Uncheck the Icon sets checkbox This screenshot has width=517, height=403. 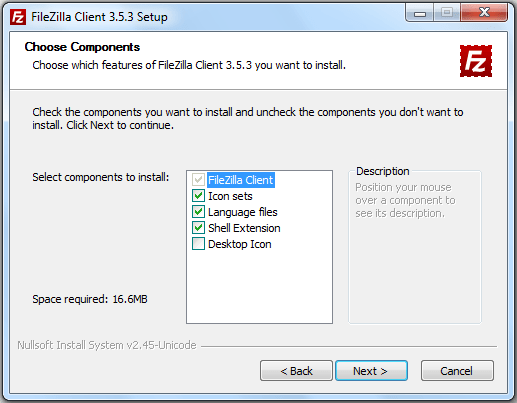198,196
